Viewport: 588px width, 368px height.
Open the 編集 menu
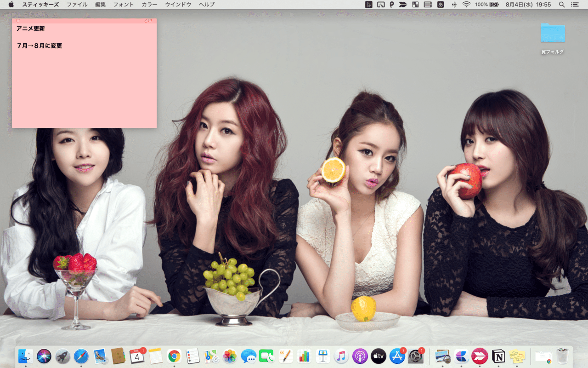[x=100, y=5]
